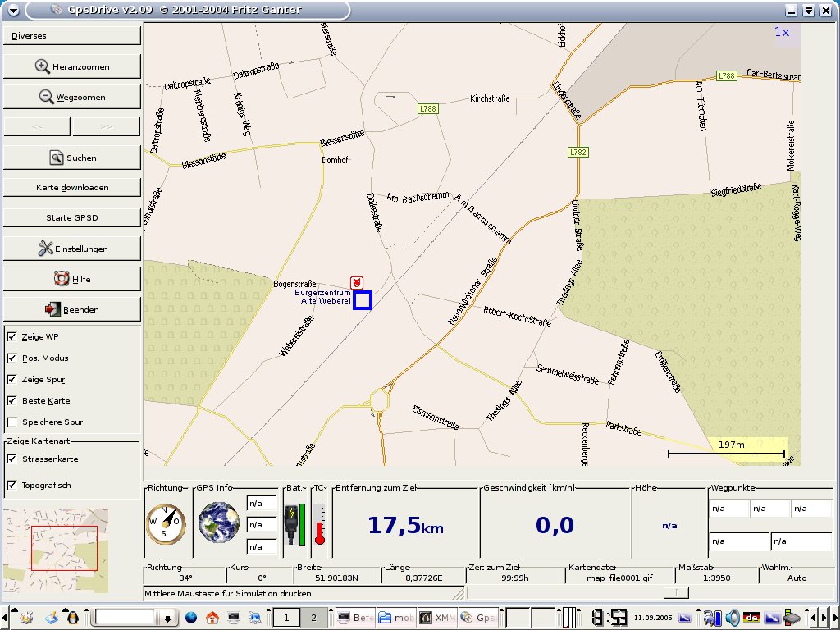
Task: Open the Diverses menu button
Action: click(72, 35)
